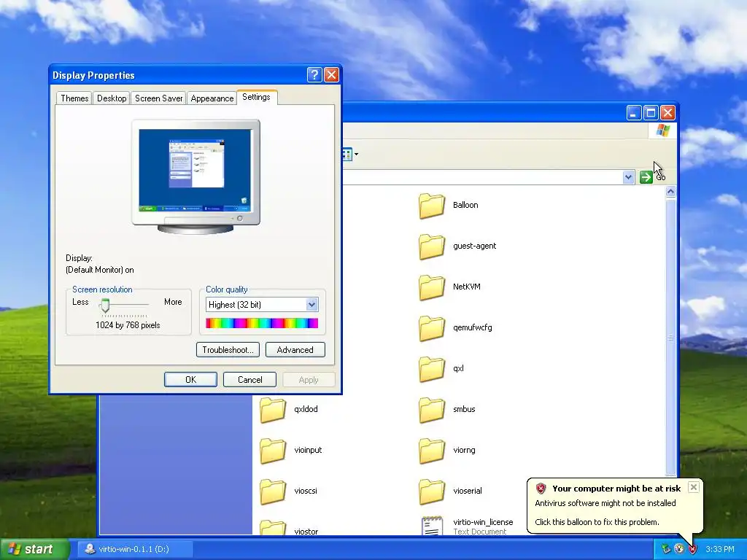Open the vioserial folder icon

(432, 491)
